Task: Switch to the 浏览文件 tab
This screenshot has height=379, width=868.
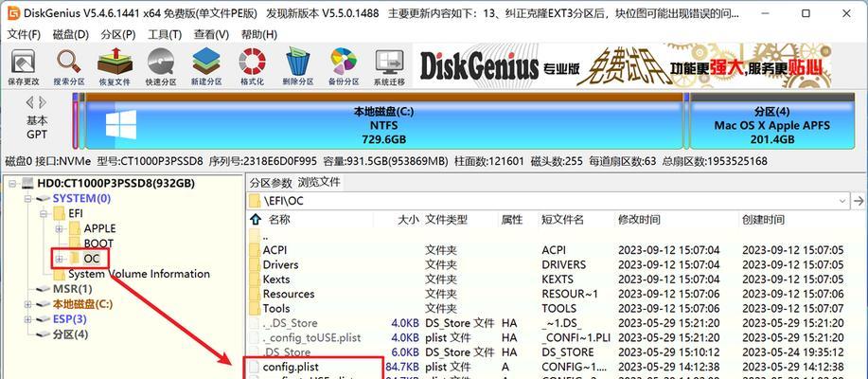Action: pyautogui.click(x=319, y=182)
